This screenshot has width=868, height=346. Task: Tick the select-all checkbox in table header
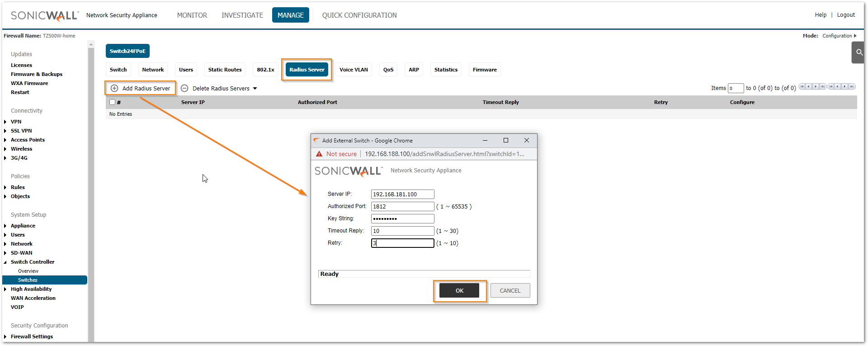[x=113, y=102]
